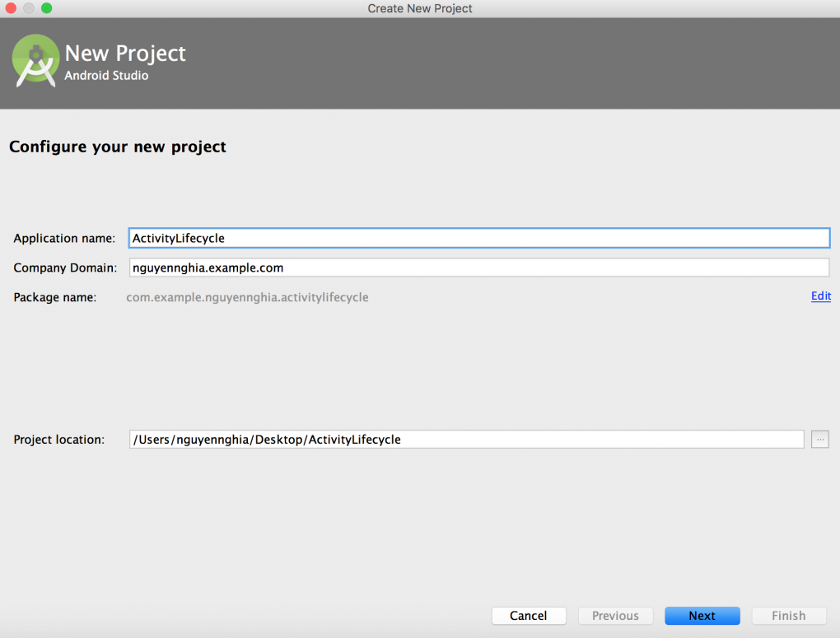Click the Edit package name link
Screen dimensions: 840x638
[821, 296]
